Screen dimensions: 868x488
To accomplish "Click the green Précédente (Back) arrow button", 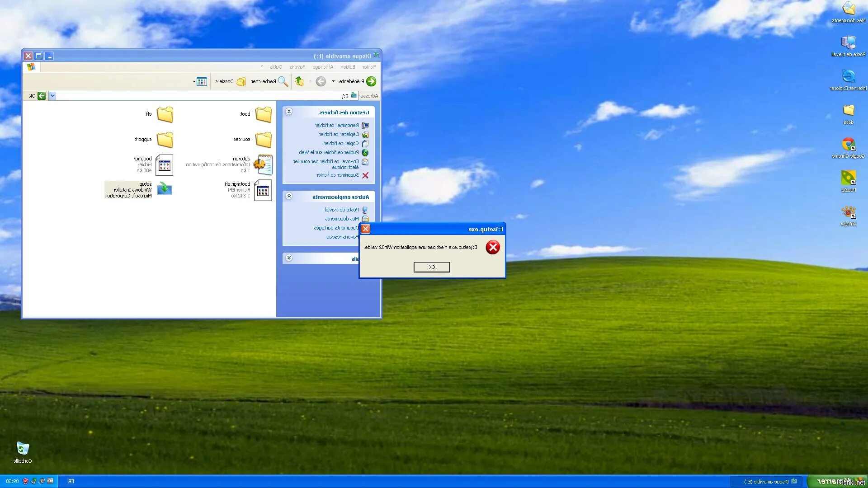I will 371,81.
